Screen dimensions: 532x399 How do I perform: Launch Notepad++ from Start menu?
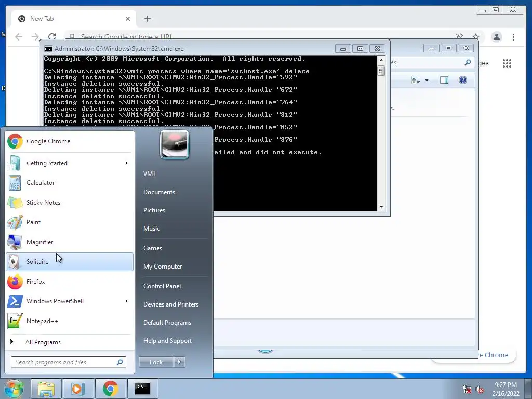pos(70,321)
